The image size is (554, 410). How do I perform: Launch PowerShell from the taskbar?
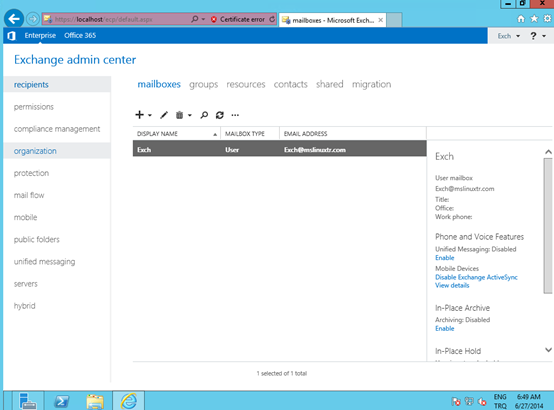(61, 401)
